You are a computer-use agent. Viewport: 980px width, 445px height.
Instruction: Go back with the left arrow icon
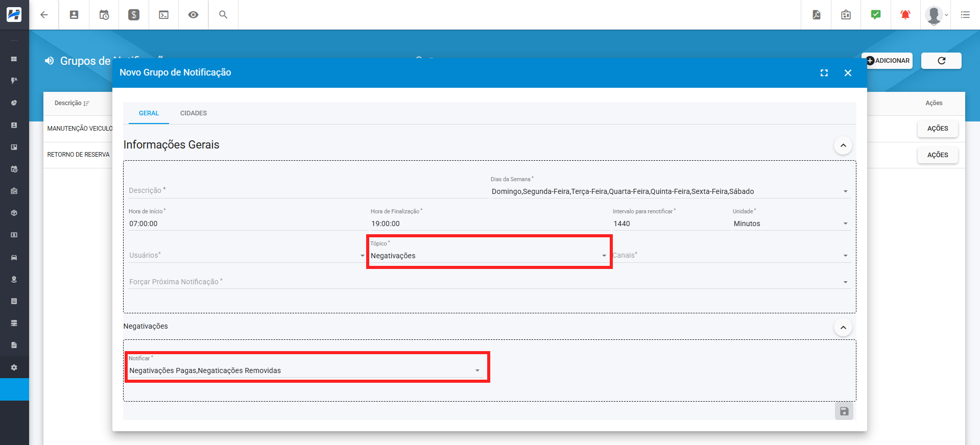coord(44,15)
